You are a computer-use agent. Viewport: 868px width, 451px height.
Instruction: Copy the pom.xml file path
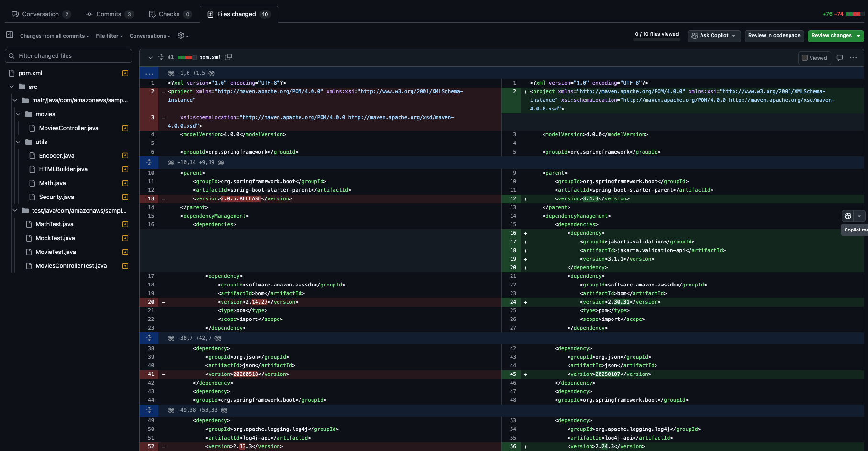tap(228, 57)
